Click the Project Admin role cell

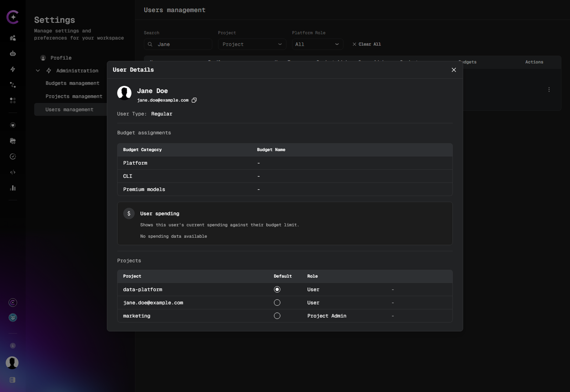tap(327, 316)
